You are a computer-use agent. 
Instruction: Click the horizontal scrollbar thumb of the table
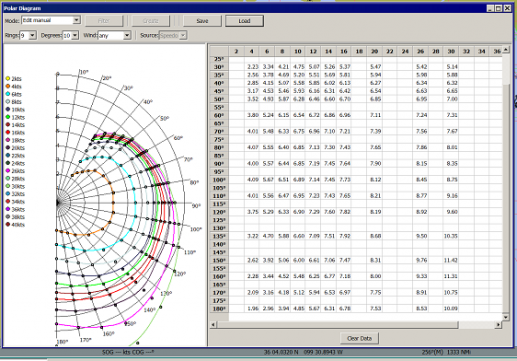337,324
